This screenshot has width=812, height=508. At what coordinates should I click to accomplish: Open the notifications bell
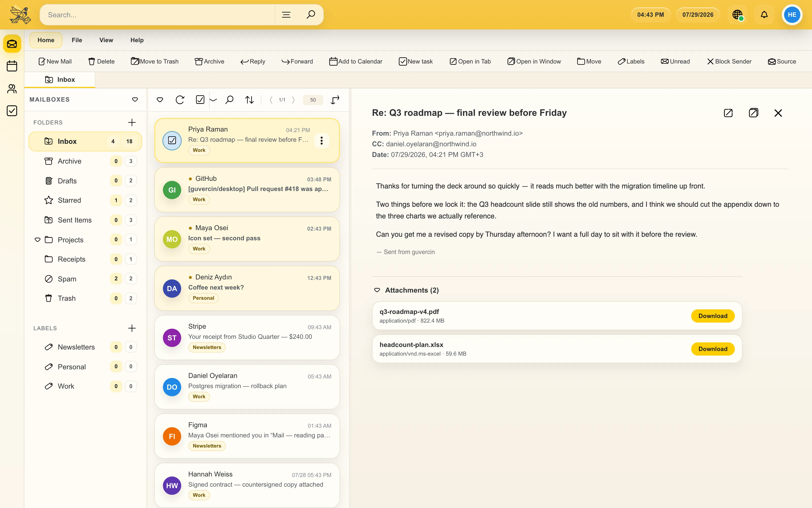click(764, 15)
